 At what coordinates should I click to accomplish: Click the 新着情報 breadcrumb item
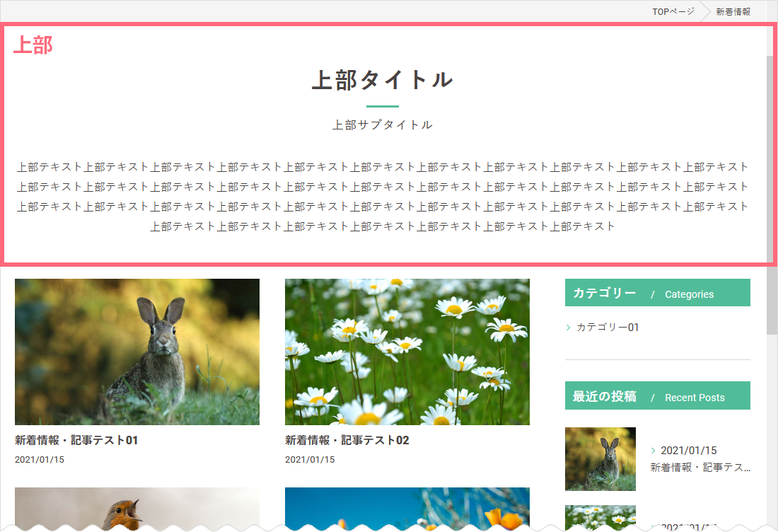point(733,11)
